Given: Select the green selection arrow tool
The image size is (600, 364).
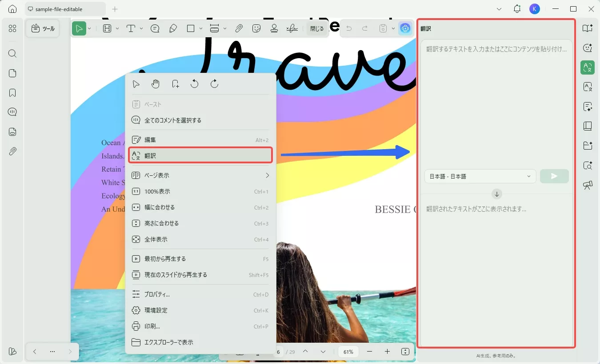Looking at the screenshot, I should click(80, 28).
